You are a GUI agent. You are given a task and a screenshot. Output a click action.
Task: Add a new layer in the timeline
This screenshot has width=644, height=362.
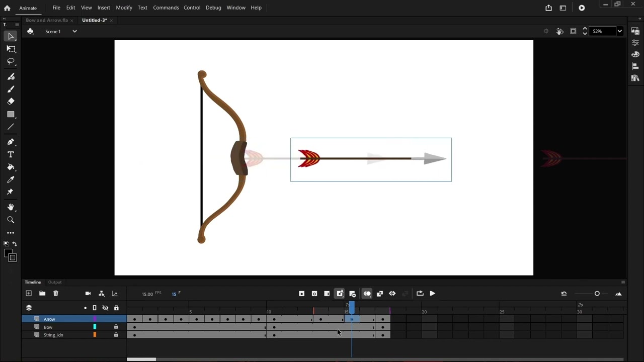click(29, 294)
